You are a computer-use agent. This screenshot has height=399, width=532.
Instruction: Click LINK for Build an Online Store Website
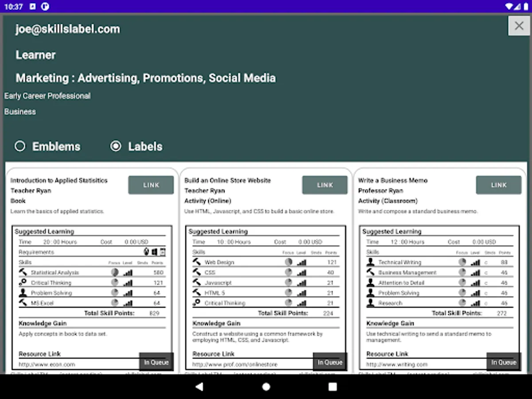(x=325, y=185)
